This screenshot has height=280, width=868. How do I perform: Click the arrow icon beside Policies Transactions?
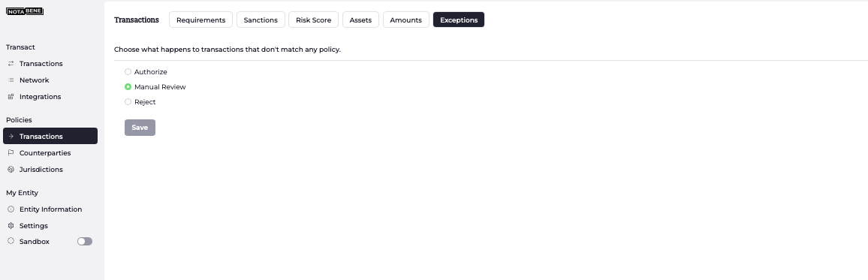coord(11,136)
